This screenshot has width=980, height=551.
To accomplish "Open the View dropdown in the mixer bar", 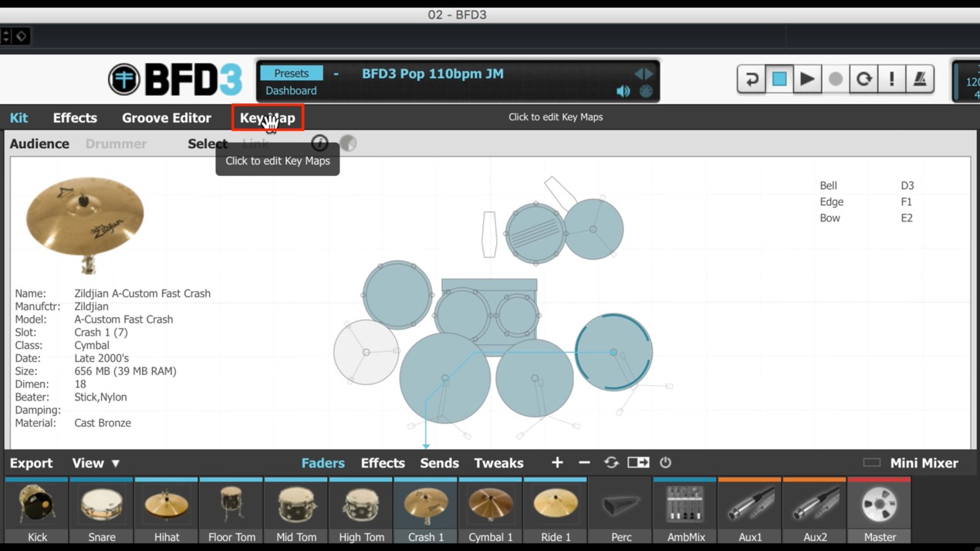I will [96, 463].
